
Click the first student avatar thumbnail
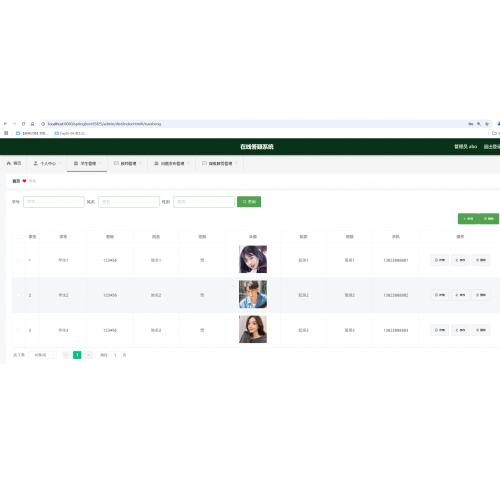coord(253,259)
